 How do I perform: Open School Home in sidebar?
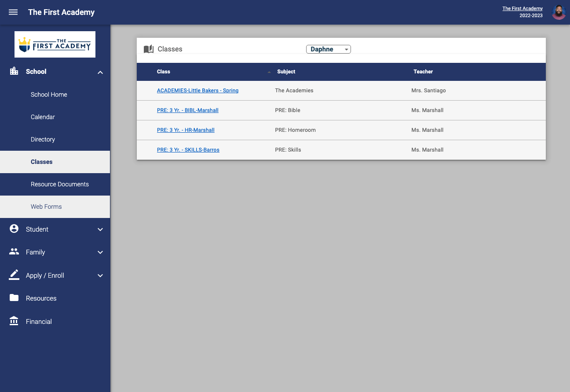(x=55, y=94)
